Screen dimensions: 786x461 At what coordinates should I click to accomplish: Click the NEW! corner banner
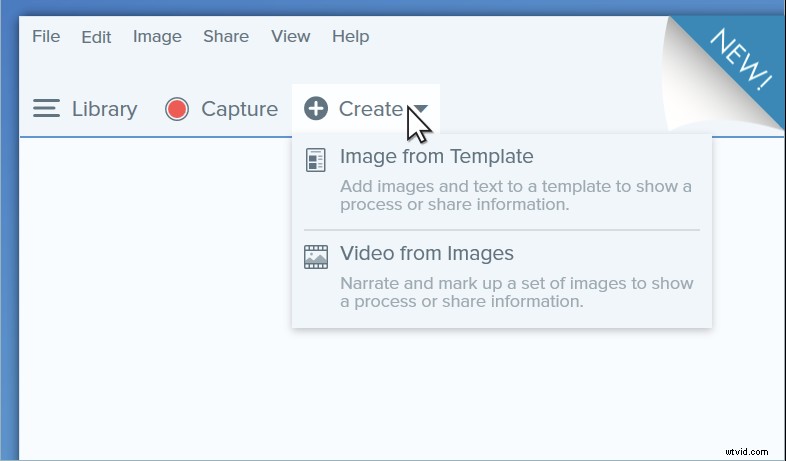[x=741, y=59]
